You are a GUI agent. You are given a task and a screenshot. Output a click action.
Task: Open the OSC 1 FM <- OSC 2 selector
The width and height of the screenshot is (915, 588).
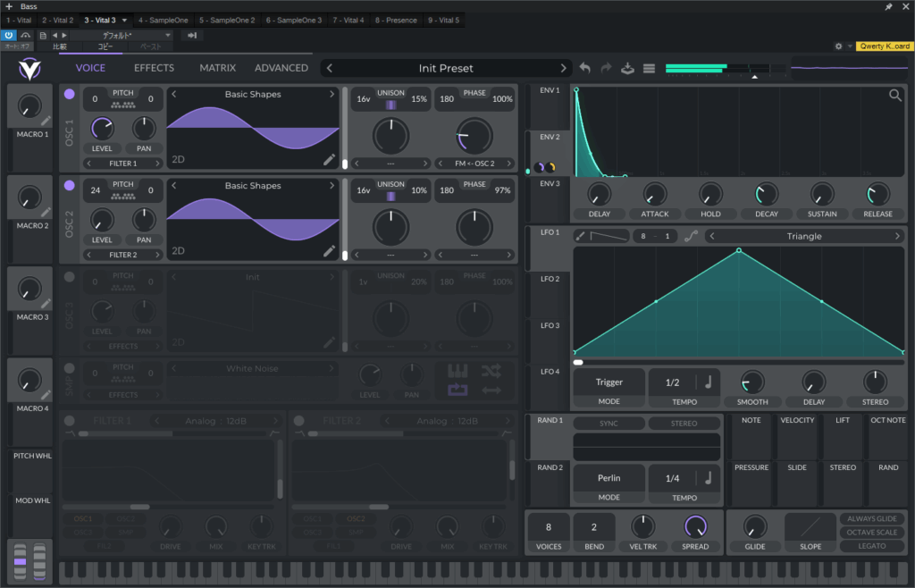474,164
